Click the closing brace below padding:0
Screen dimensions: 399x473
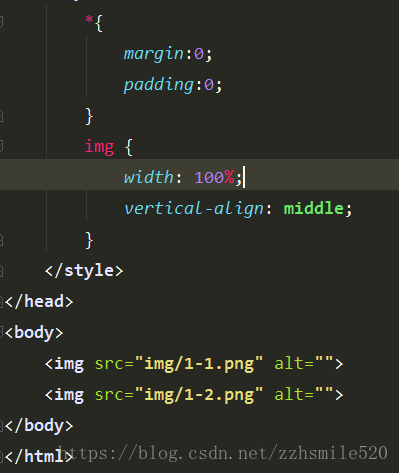click(x=89, y=116)
